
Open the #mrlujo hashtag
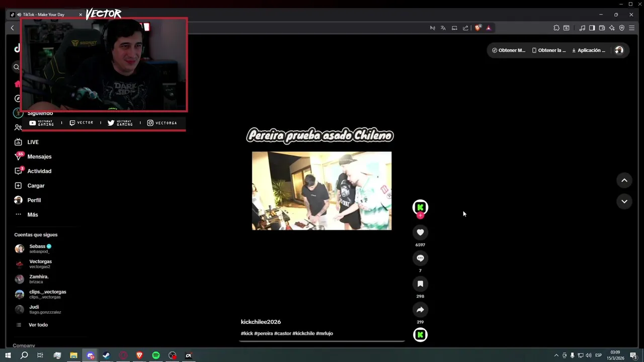pyautogui.click(x=325, y=333)
